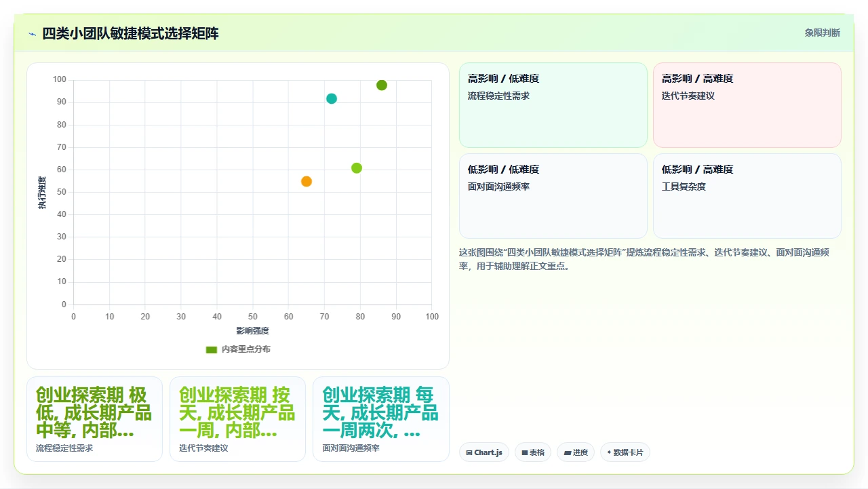Open the 高影响 / 高难度 quadrant card
Viewport: 868px width, 489px height.
[747, 105]
